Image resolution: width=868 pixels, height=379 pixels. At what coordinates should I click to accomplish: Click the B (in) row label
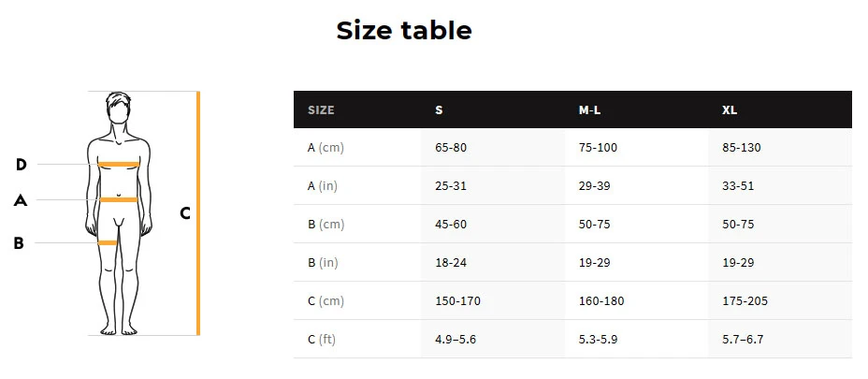[323, 262]
